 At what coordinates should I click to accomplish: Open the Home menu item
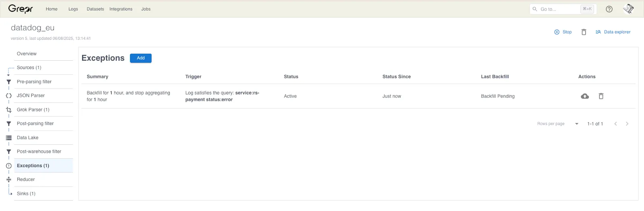point(52,9)
